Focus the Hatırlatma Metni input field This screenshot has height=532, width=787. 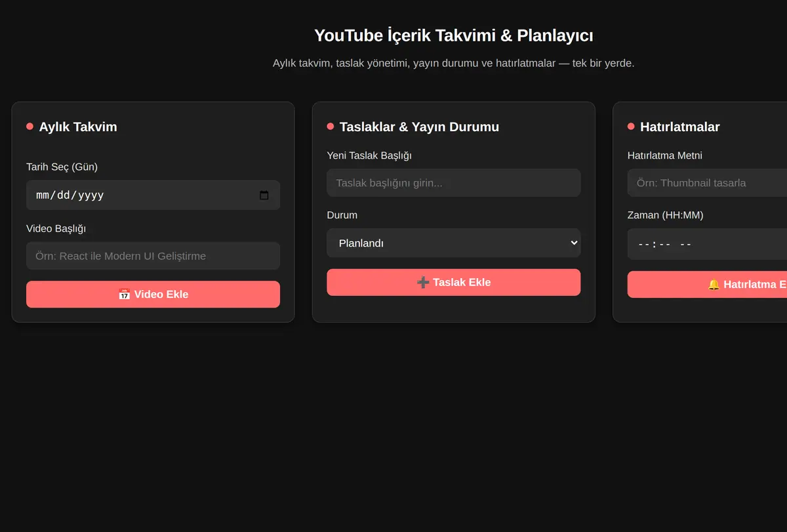point(707,183)
